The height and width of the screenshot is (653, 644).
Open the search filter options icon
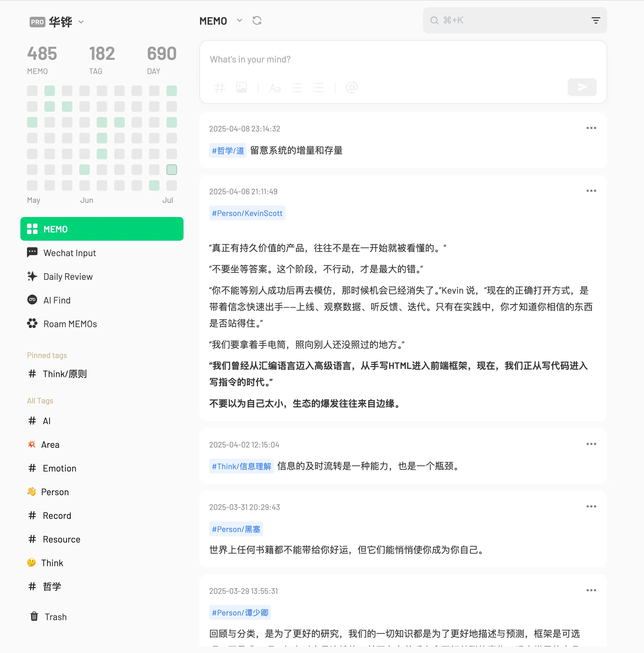(596, 21)
